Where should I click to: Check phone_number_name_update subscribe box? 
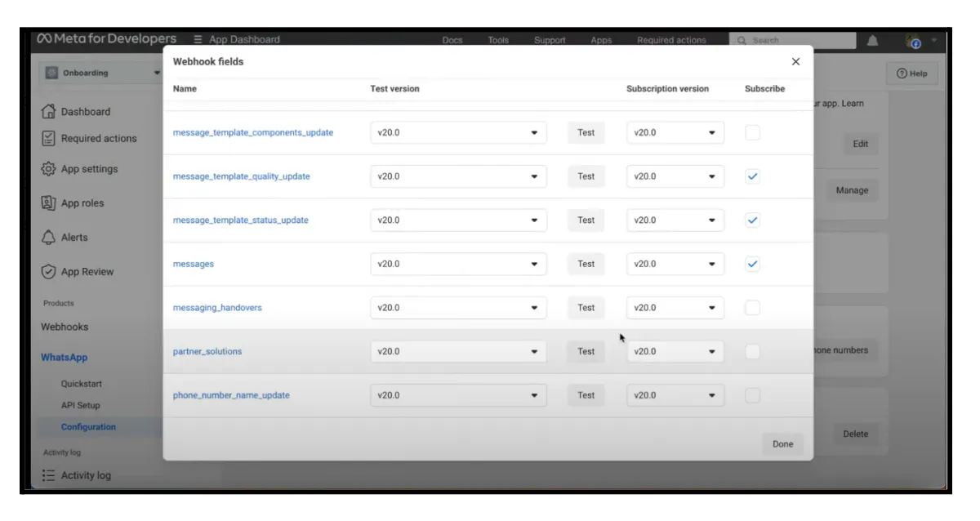(x=752, y=395)
